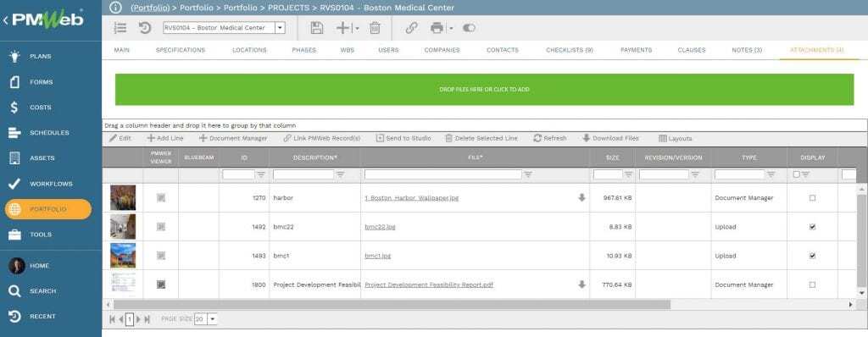This screenshot has height=337, width=868.
Task: Click the Refresh button
Action: click(549, 138)
